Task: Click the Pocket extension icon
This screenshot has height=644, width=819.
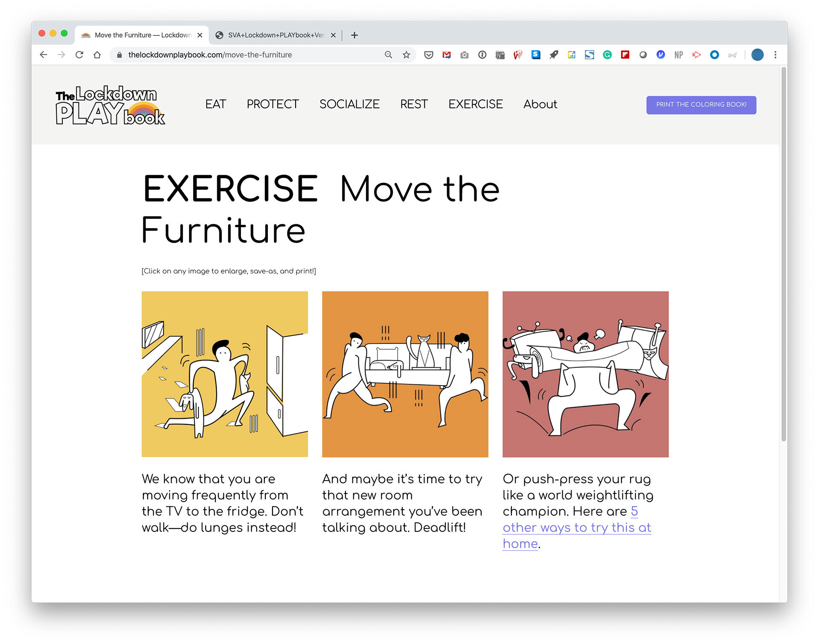Action: coord(429,55)
